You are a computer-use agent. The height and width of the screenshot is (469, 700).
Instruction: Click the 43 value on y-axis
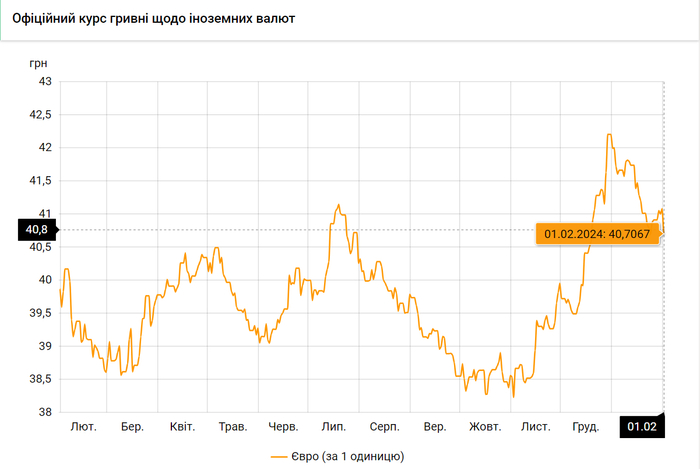[x=44, y=82]
